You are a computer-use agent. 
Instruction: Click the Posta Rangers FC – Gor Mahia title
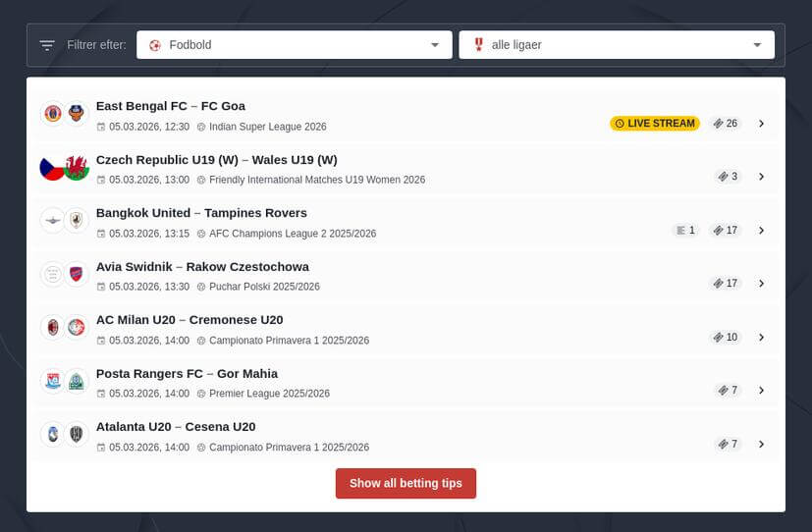(187, 373)
